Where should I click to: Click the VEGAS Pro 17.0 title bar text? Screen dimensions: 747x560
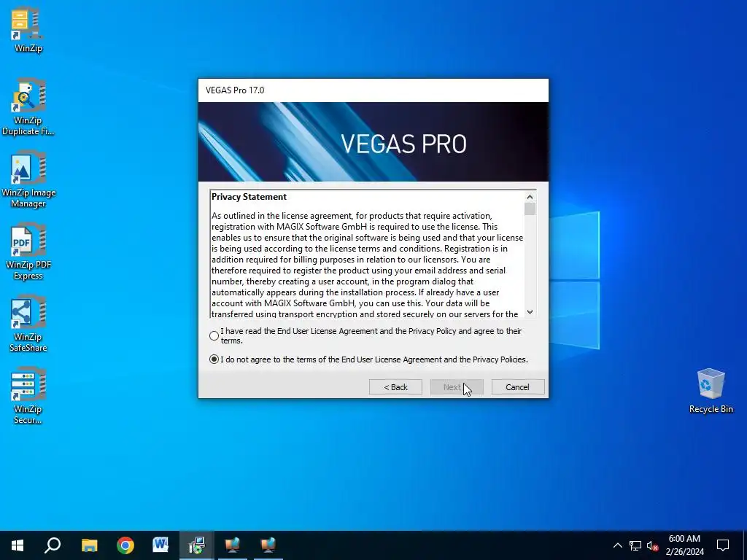pyautogui.click(x=235, y=90)
